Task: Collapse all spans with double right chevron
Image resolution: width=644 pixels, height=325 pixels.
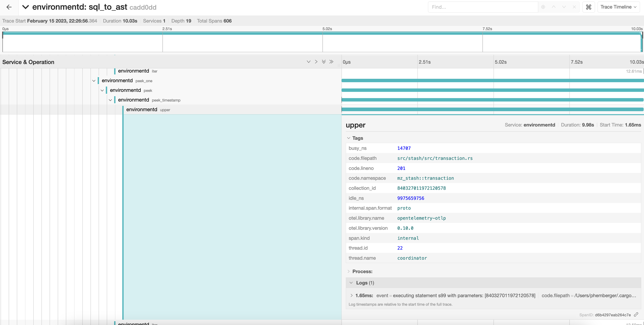Action: (331, 62)
